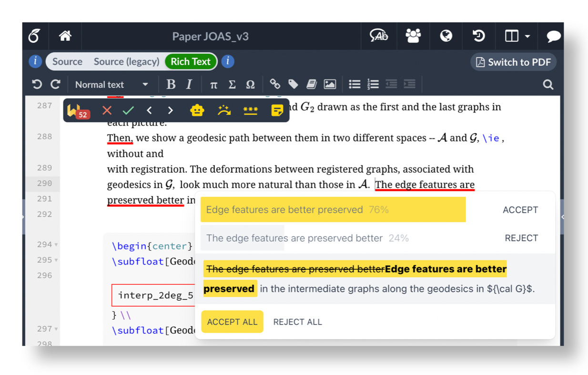Viewport: 588px width, 375px height.
Task: Insert inline math using the π icon
Action: coord(213,84)
